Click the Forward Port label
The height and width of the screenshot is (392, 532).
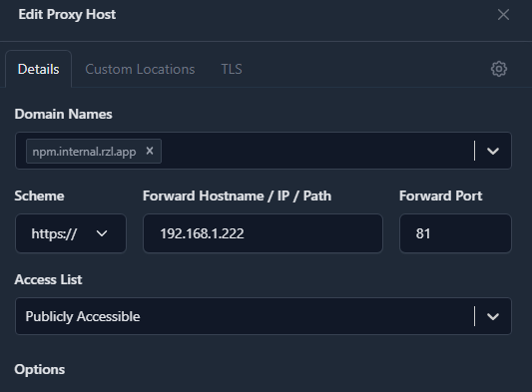click(440, 196)
